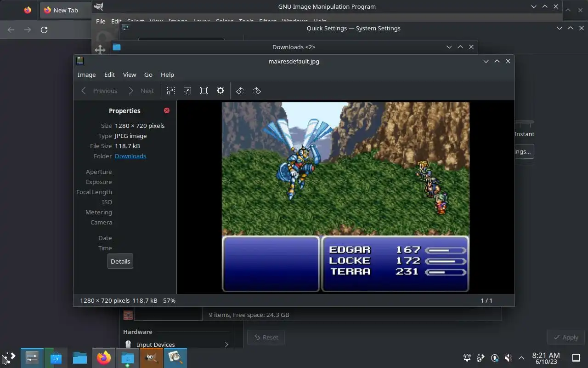Click the displayed game screenshot image
Viewport: 588px width, 368px height.
tap(345, 197)
